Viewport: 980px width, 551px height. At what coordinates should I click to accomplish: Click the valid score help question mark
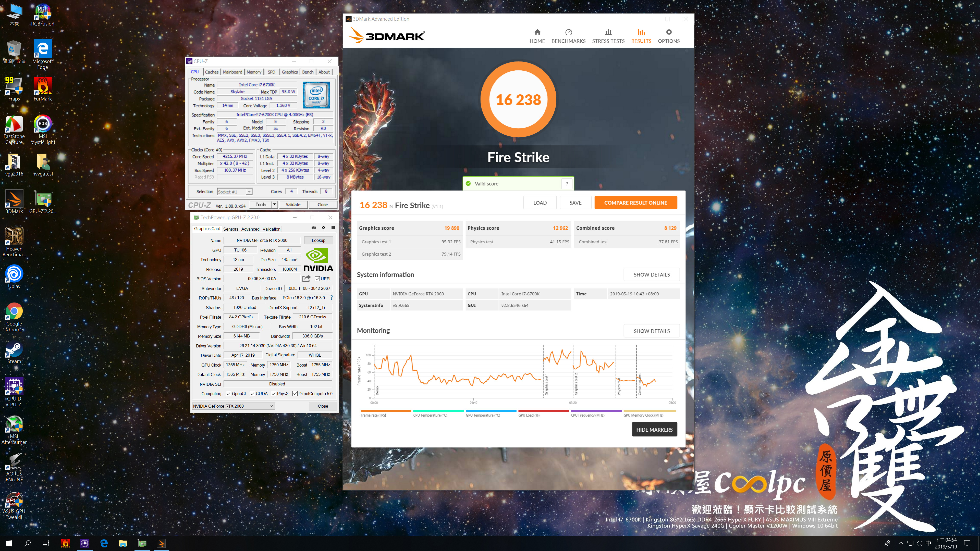[567, 184]
